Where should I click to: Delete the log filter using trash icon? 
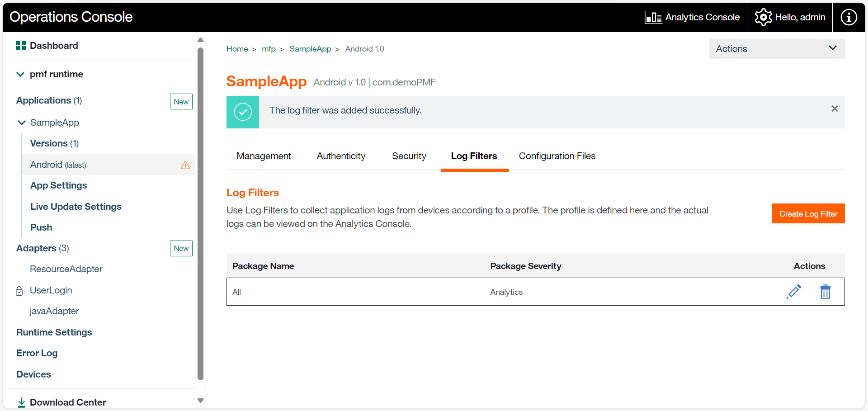(826, 292)
